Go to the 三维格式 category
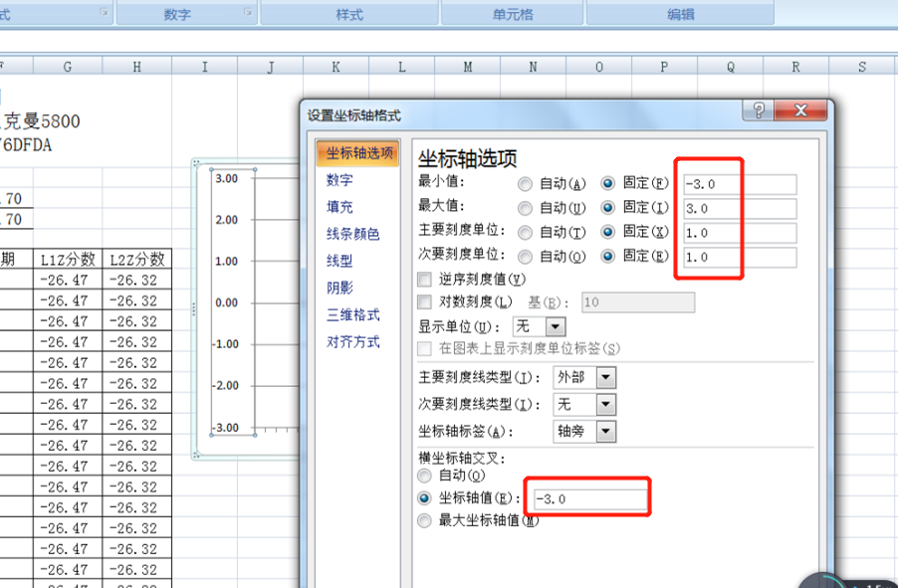This screenshot has height=588, width=898. pyautogui.click(x=352, y=314)
